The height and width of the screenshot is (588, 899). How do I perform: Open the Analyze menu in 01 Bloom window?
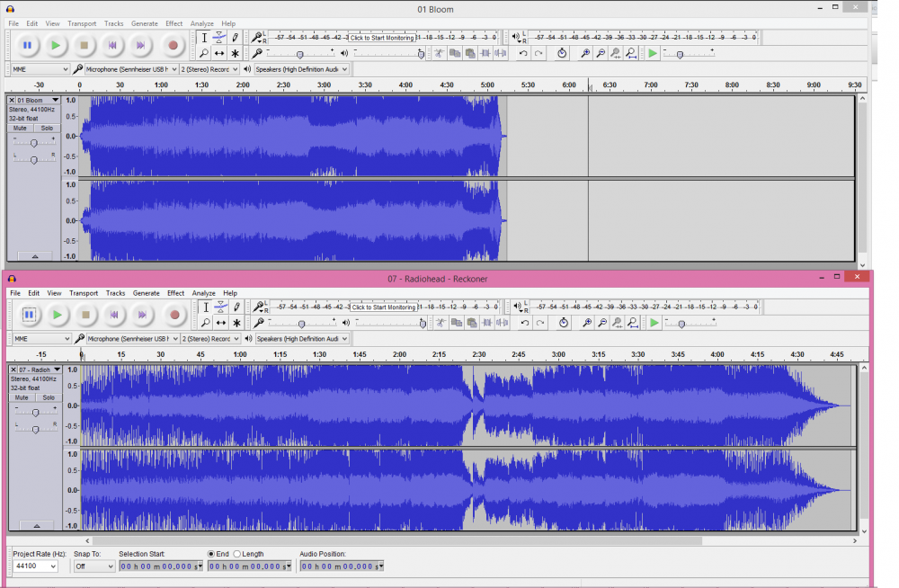pos(201,23)
